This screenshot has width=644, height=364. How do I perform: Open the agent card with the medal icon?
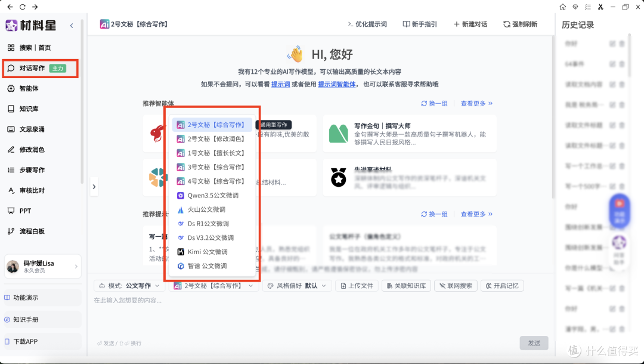coord(410,178)
